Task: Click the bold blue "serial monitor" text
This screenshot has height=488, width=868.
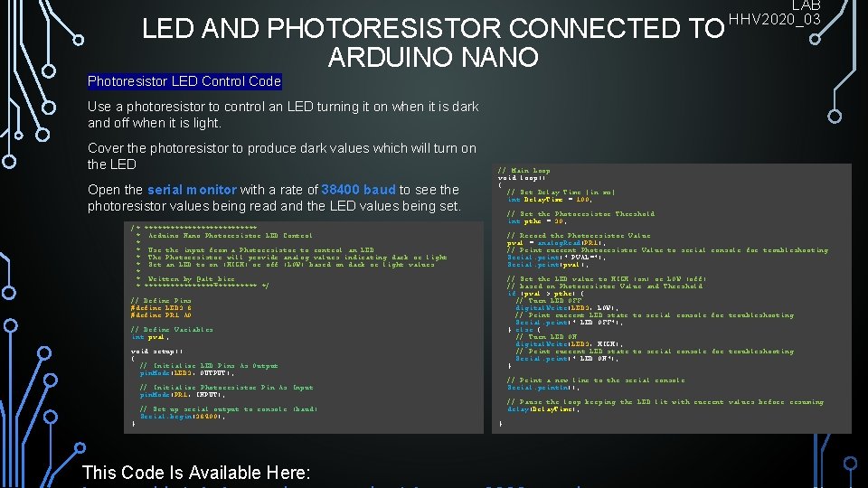Action: pyautogui.click(x=192, y=190)
